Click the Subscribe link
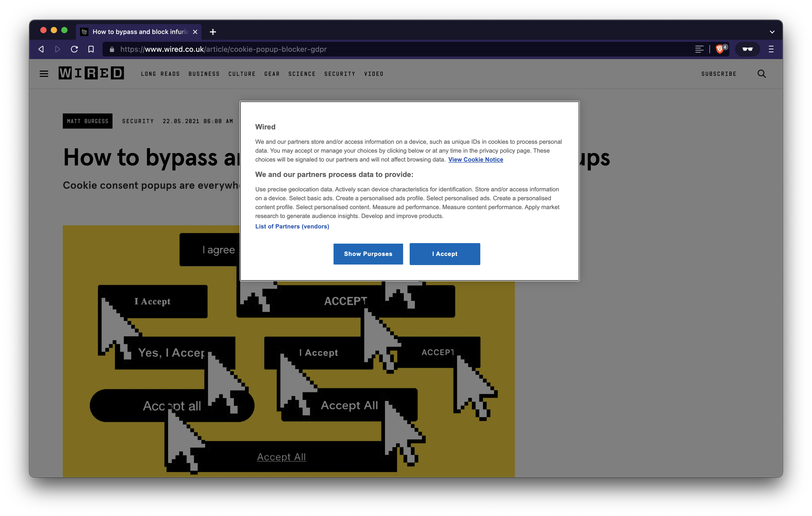The image size is (812, 516). 719,74
